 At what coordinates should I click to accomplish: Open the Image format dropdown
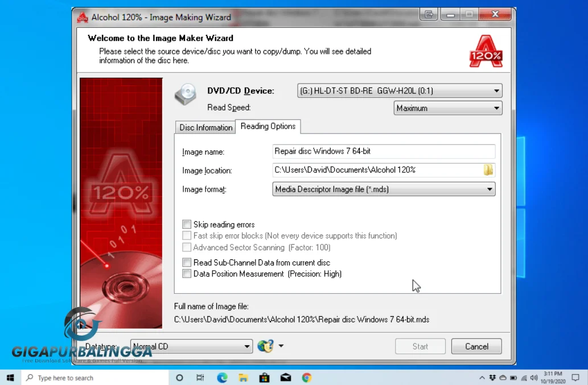point(490,189)
